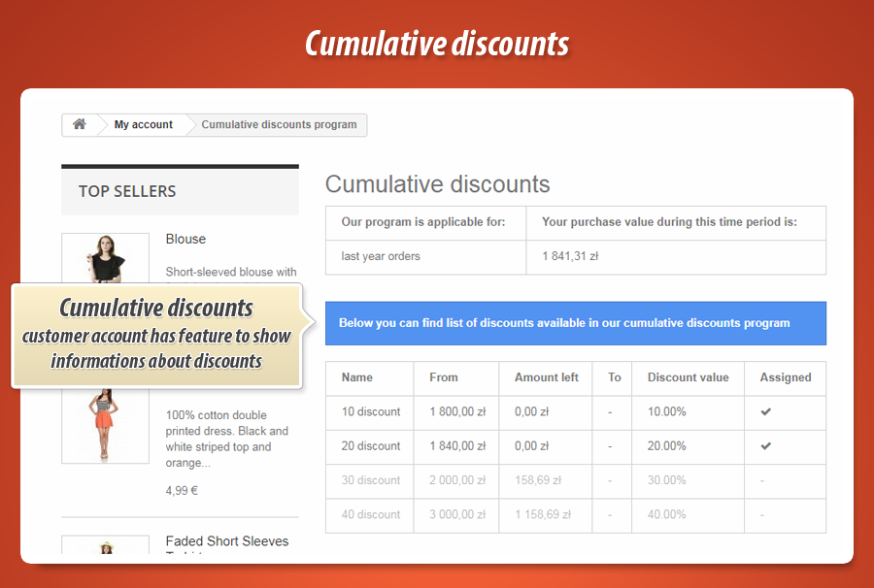Select the 10 discount row name
Screen dimensions: 874x588
click(x=370, y=412)
